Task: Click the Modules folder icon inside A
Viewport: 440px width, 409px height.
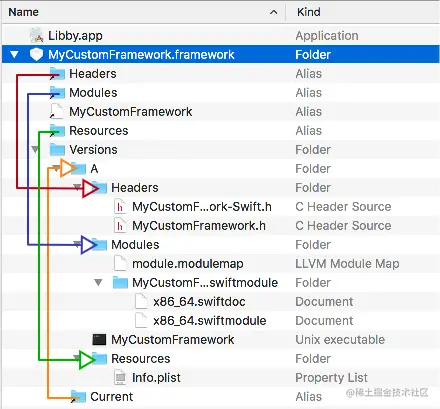Action: [99, 244]
